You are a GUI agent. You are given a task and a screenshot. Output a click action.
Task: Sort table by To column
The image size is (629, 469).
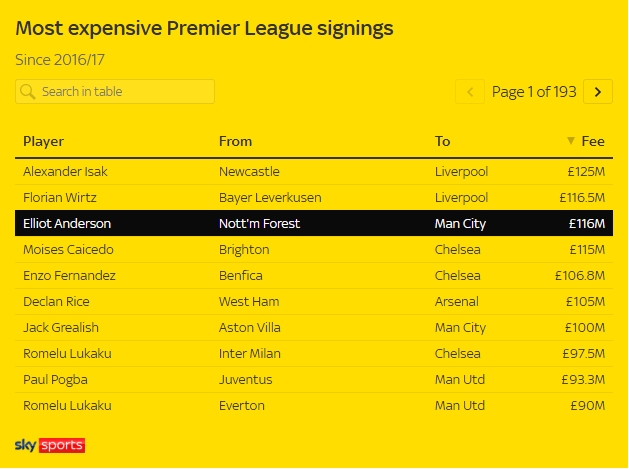click(x=442, y=141)
